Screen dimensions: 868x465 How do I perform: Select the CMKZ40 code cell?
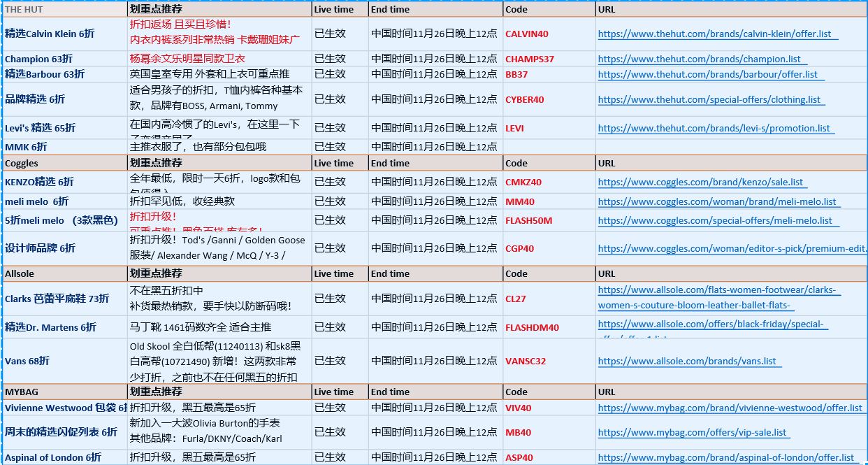549,182
